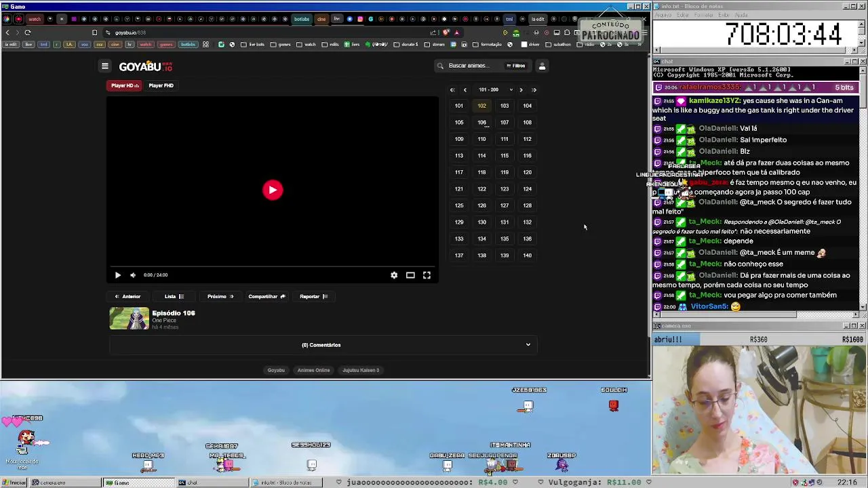
Task: Open the user account icon
Action: pos(542,66)
